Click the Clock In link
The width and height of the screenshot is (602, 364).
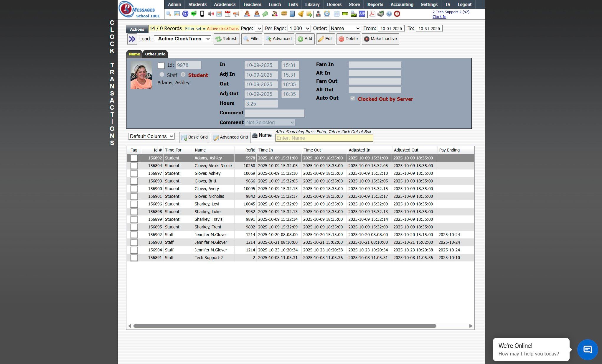(439, 17)
